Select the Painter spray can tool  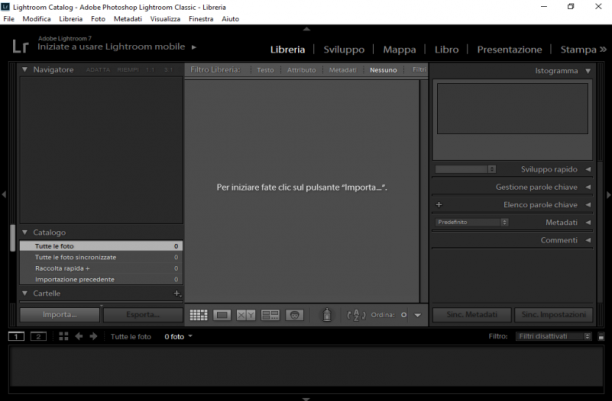pyautogui.click(x=327, y=315)
